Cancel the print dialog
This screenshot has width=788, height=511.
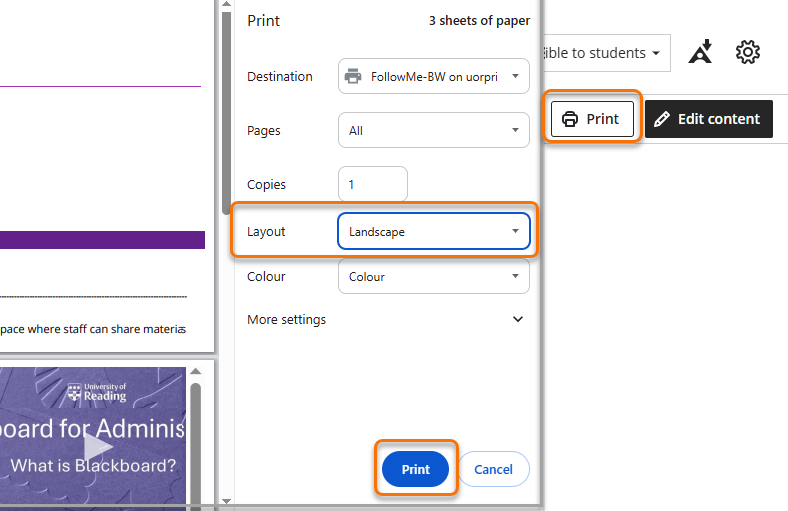coord(493,469)
